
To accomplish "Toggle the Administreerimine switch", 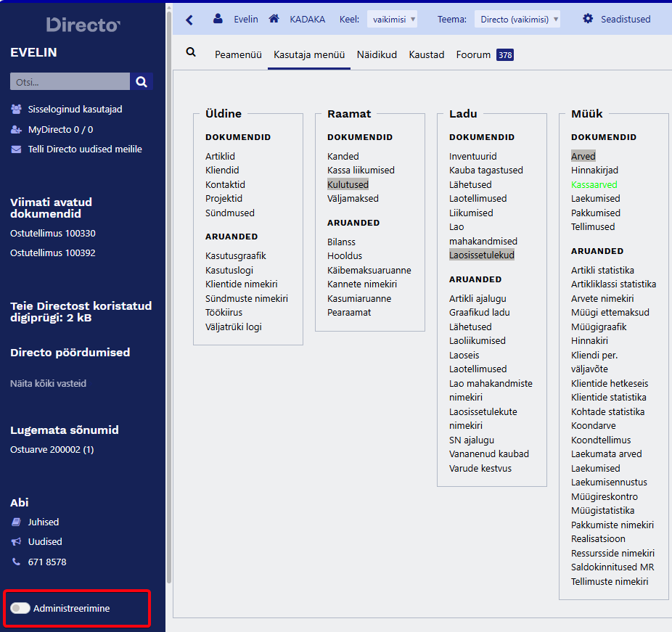I will pyautogui.click(x=20, y=608).
